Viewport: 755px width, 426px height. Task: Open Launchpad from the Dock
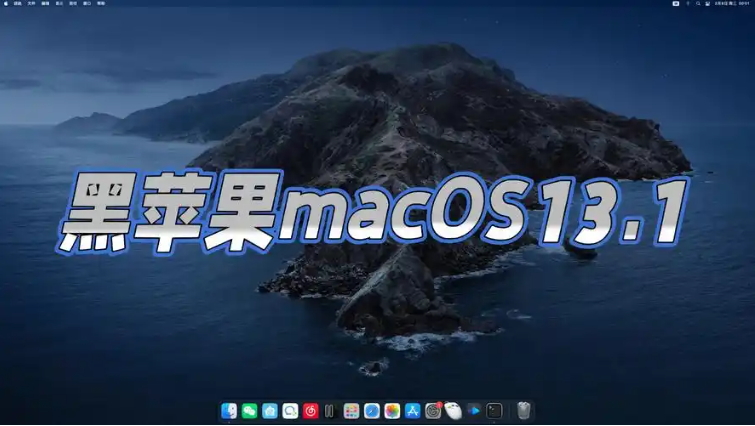(351, 411)
